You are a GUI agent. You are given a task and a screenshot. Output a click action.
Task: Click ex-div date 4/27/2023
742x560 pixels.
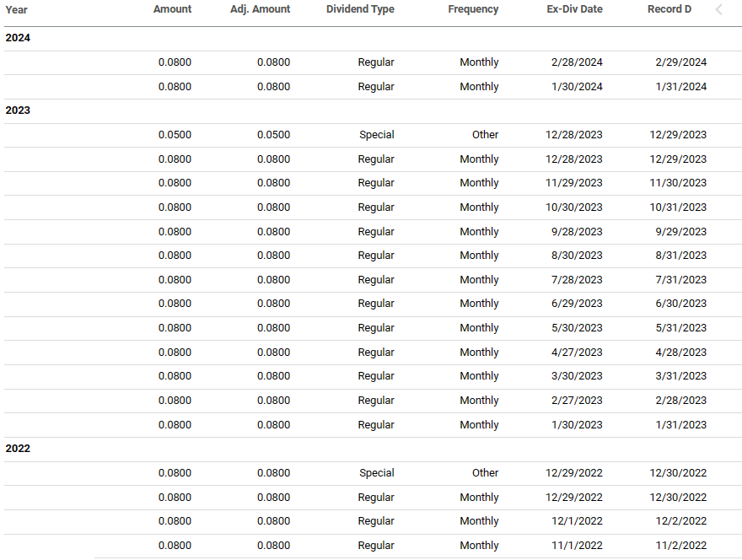click(577, 353)
